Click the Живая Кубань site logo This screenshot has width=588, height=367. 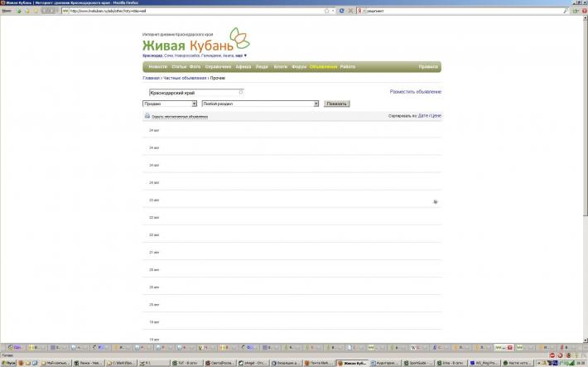point(195,40)
